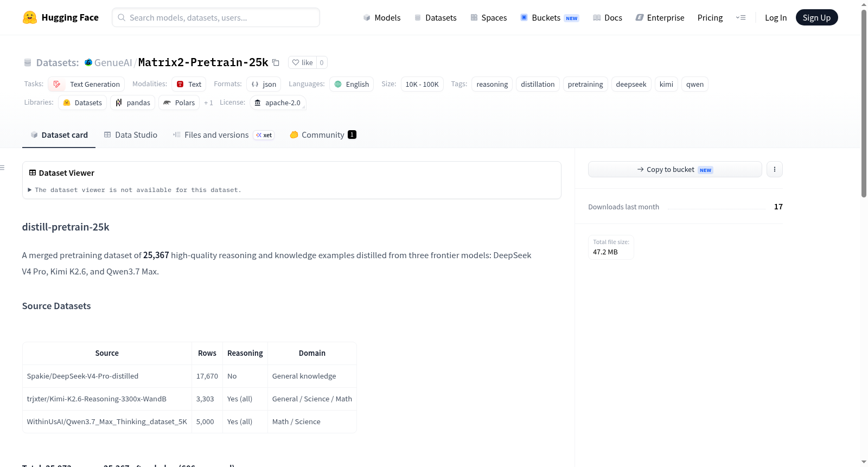Click trjxter/Kimi-K2.6-Reasoning-3300x-WandB source cell
The width and height of the screenshot is (868, 467).
pyautogui.click(x=107, y=399)
